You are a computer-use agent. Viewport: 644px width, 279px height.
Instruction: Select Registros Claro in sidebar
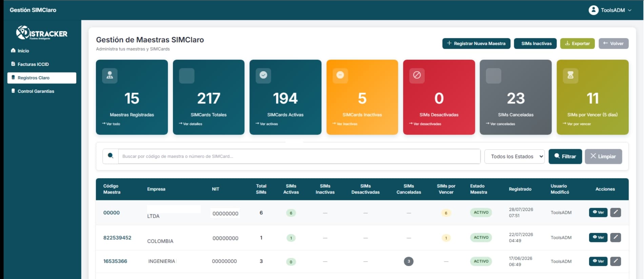click(42, 78)
